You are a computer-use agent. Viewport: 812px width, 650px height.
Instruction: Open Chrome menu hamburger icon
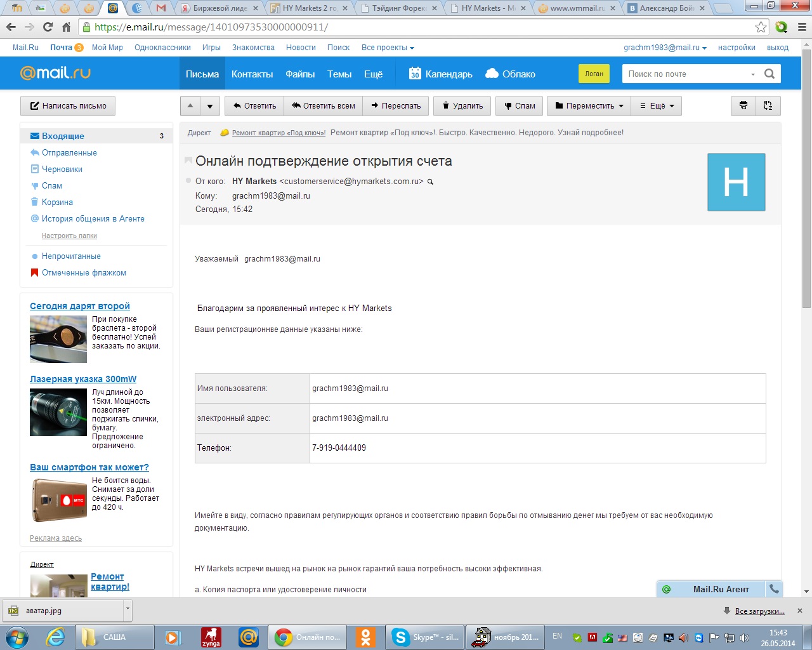[802, 27]
